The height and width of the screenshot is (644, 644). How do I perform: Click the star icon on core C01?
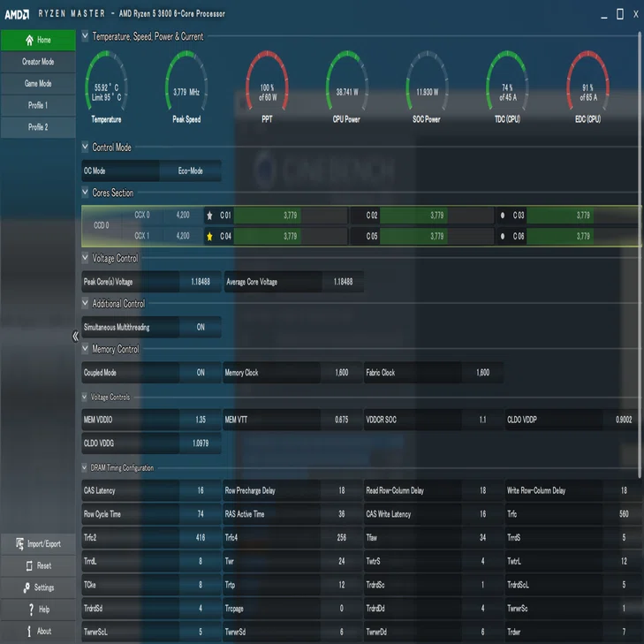pyautogui.click(x=210, y=216)
